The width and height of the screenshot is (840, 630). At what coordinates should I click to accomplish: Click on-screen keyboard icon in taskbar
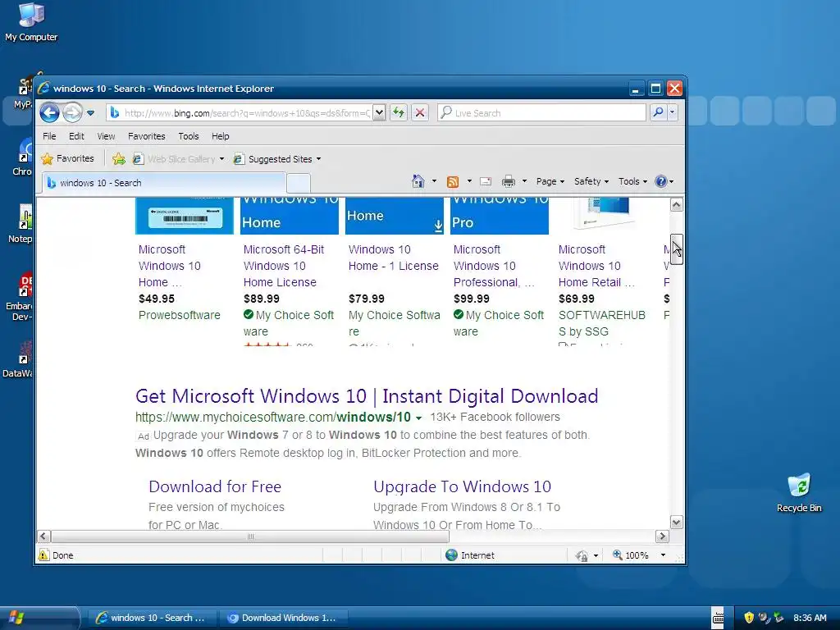pyautogui.click(x=718, y=618)
